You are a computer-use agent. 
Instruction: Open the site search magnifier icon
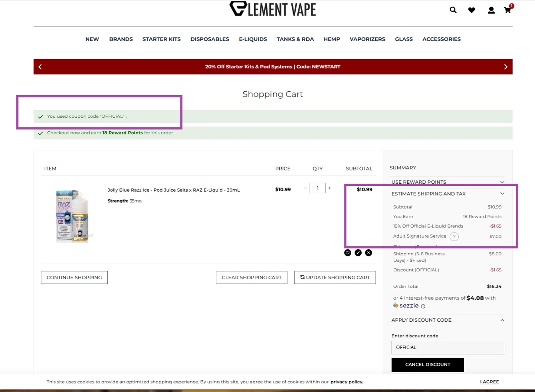(453, 10)
